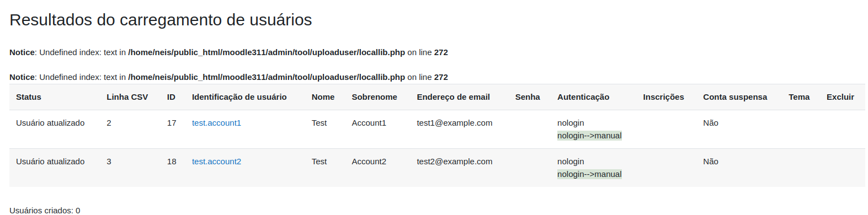Screen dimensions: 868x215
Task: Click the Nome column header
Action: 323,97
